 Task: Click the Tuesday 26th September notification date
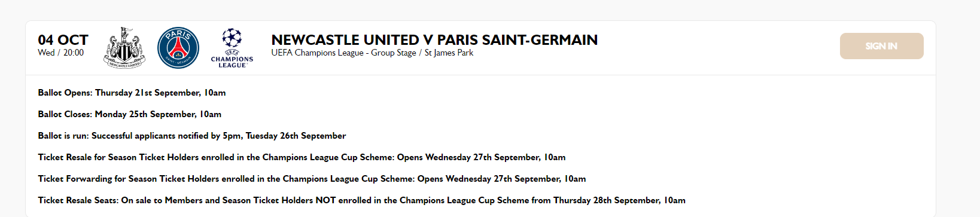click(296, 136)
